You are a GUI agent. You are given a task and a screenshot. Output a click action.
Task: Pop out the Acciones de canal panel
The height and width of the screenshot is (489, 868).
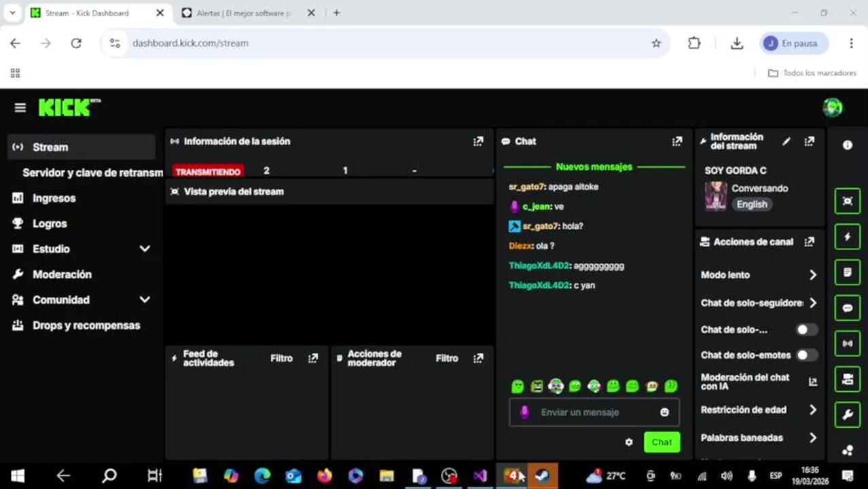coord(809,242)
